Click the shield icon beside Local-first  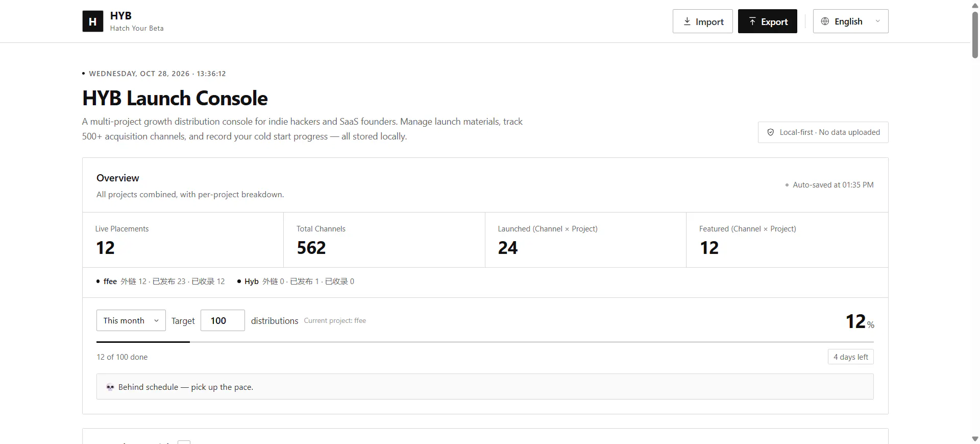pyautogui.click(x=771, y=132)
